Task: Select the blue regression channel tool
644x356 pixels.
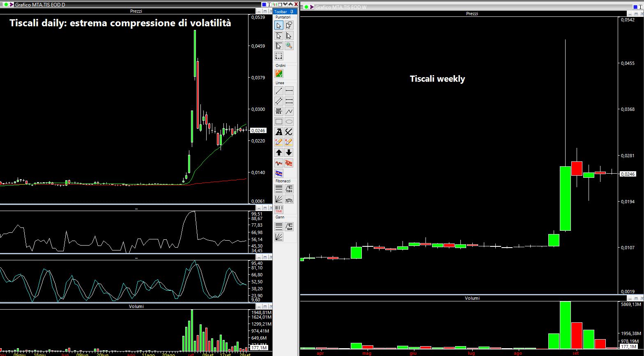Action: 279,173
